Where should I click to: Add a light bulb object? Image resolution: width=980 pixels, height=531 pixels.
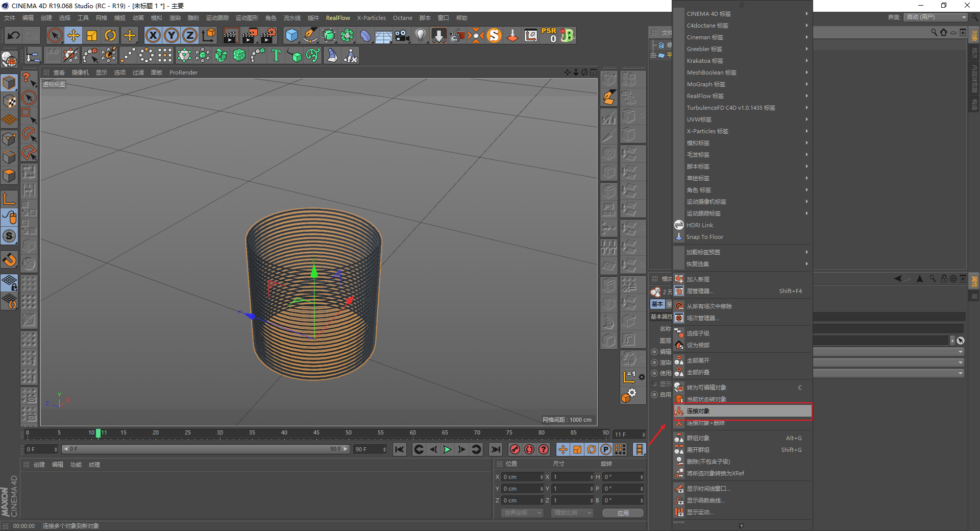tap(420, 35)
